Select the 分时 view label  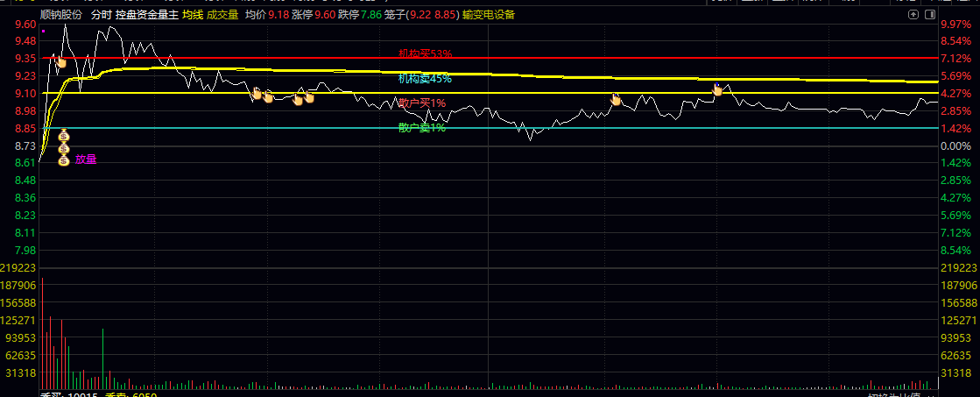tap(101, 15)
